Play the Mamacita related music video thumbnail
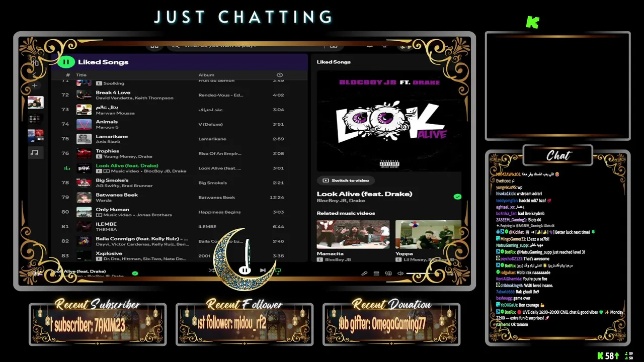The image size is (644, 362). click(x=353, y=234)
